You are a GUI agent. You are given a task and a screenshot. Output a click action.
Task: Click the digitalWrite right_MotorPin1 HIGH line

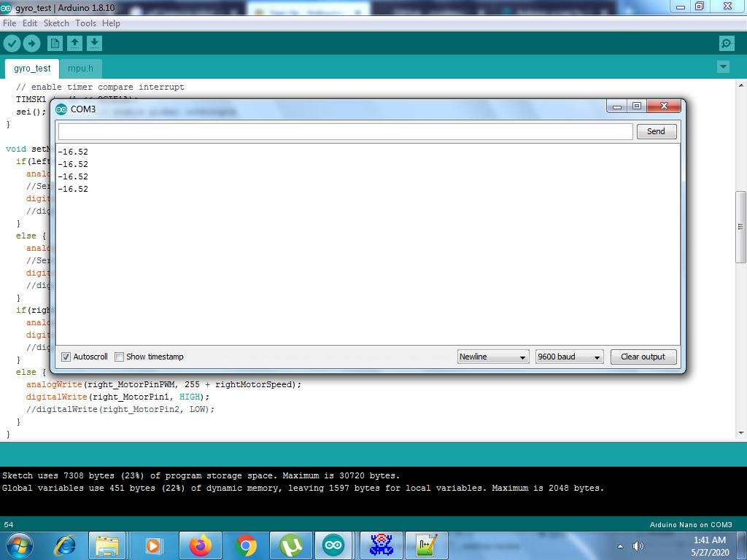coord(117,397)
